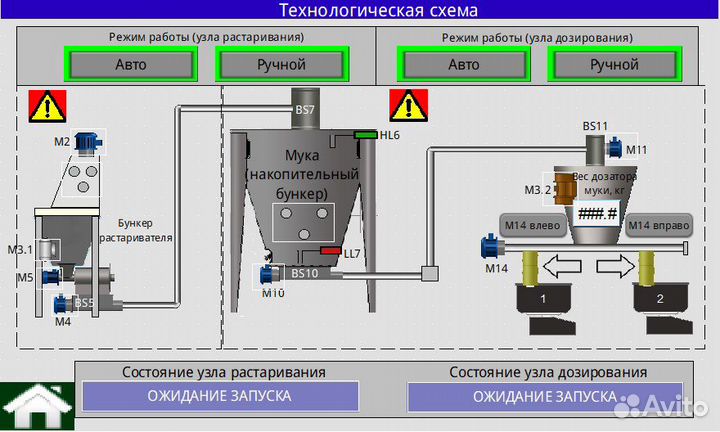Select the M11 motor icon
Viewport: 720px width, 432px height.
click(614, 148)
